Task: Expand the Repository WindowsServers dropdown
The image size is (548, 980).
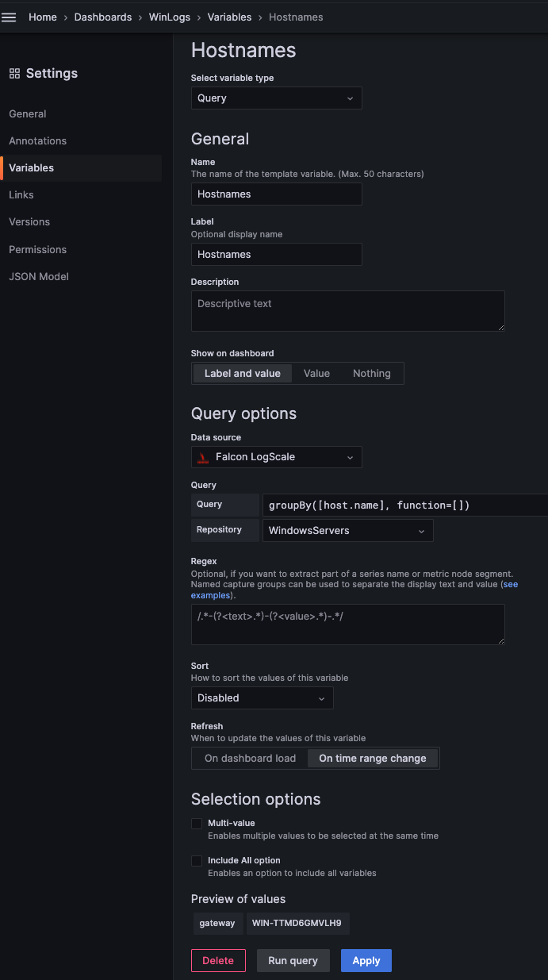Action: (x=347, y=531)
